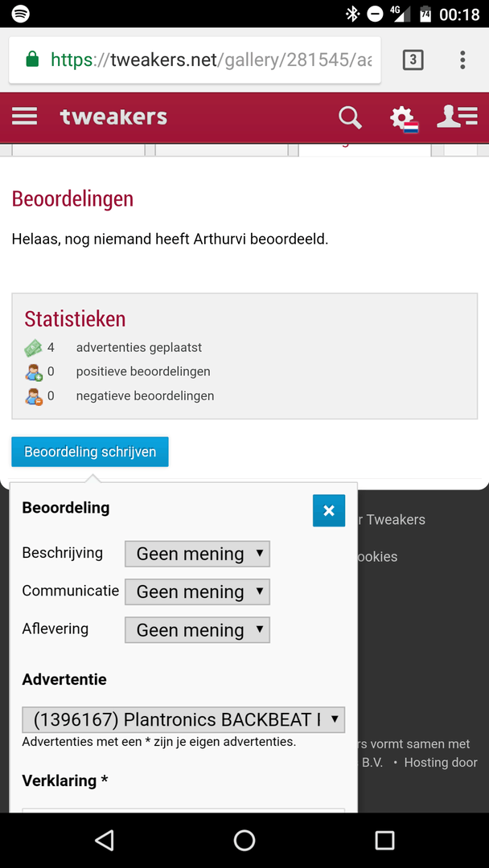The height and width of the screenshot is (868, 489).
Task: Open the Advertentie selection dropdown
Action: [x=183, y=719]
